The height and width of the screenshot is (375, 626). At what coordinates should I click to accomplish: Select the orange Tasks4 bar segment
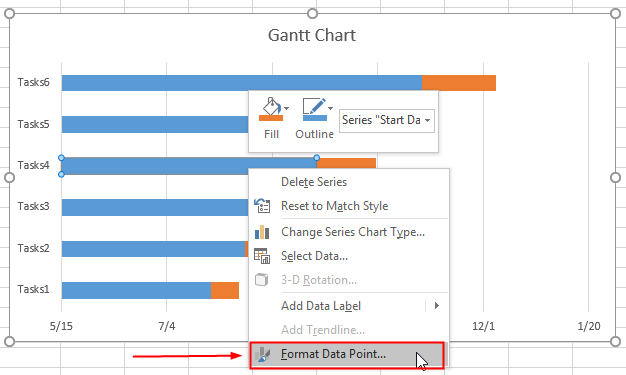pos(346,163)
